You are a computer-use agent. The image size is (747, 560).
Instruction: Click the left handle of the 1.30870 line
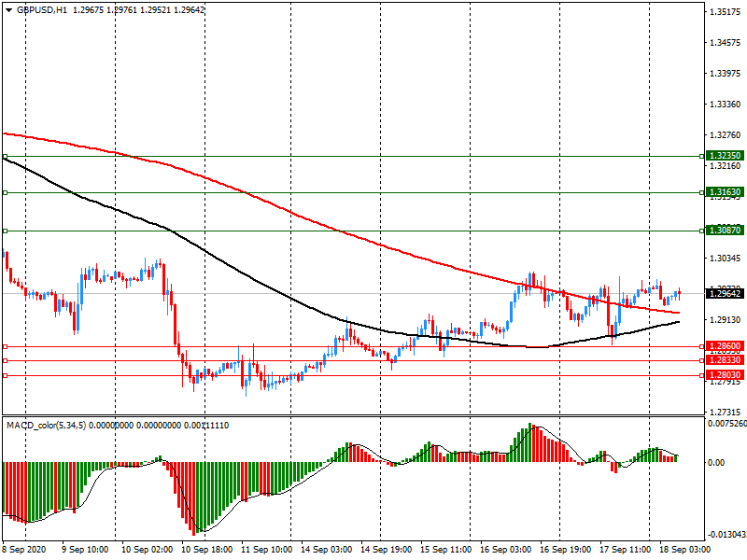pos(6,231)
